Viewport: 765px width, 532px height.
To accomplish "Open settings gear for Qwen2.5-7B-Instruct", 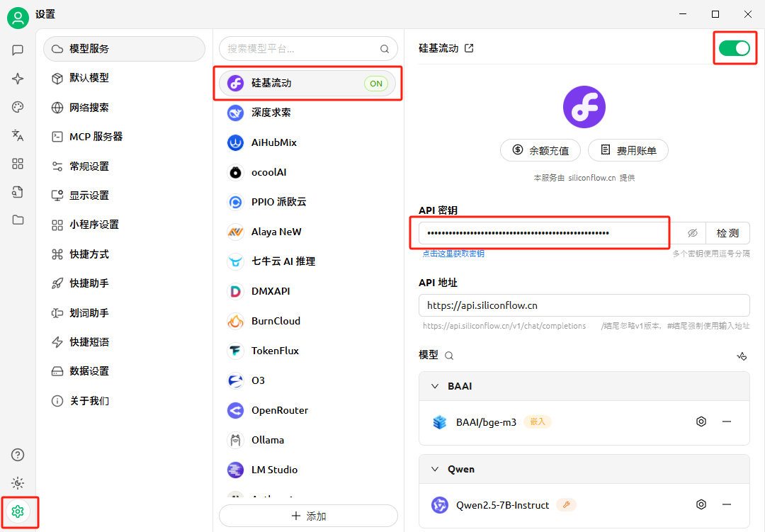I will pos(701,504).
